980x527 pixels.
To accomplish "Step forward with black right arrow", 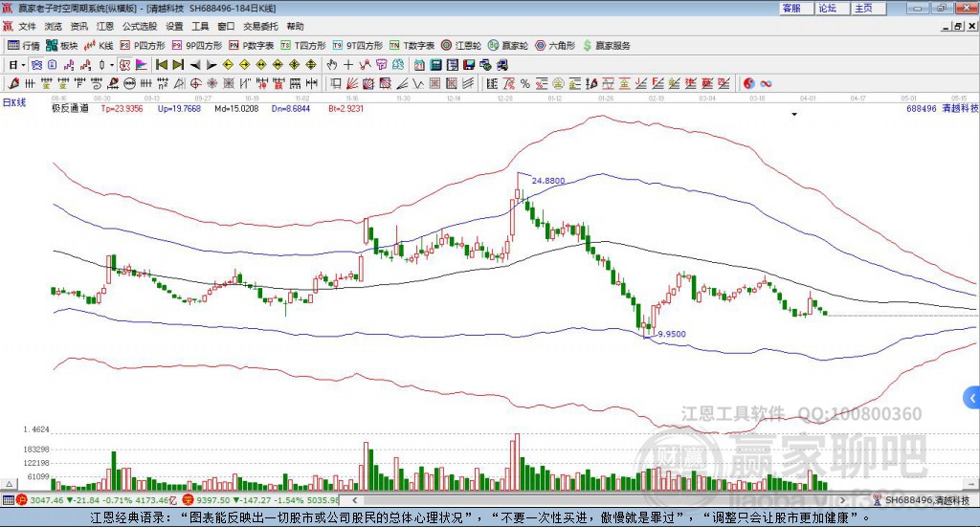I will (x=212, y=65).
